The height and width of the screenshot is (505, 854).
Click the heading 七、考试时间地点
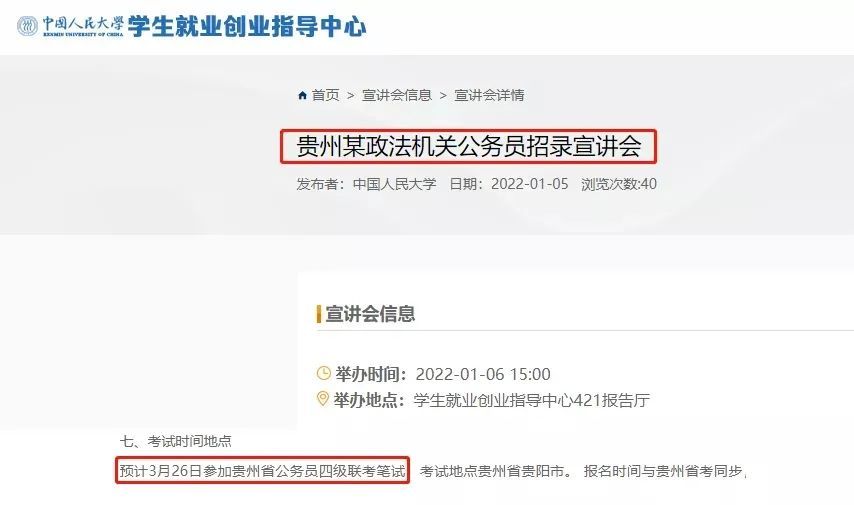click(x=175, y=441)
